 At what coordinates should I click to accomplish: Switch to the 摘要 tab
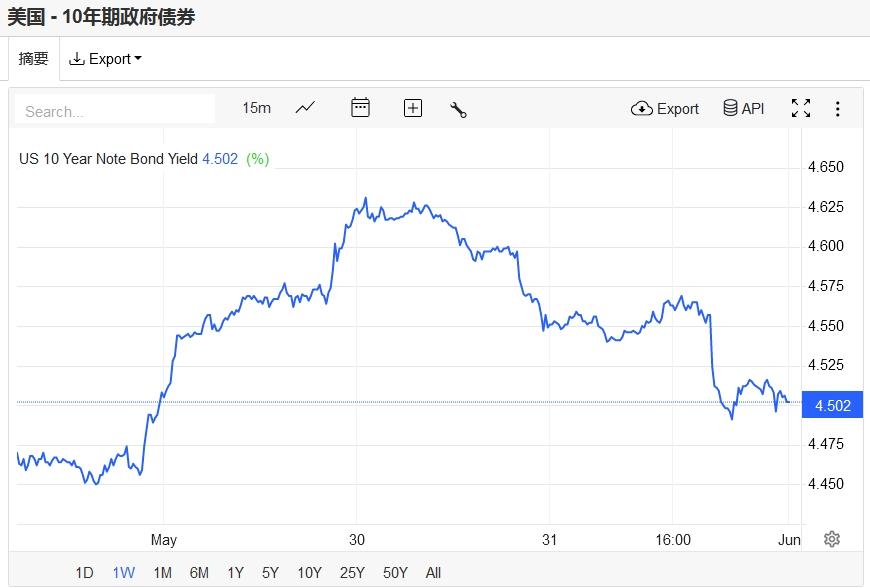tap(34, 59)
